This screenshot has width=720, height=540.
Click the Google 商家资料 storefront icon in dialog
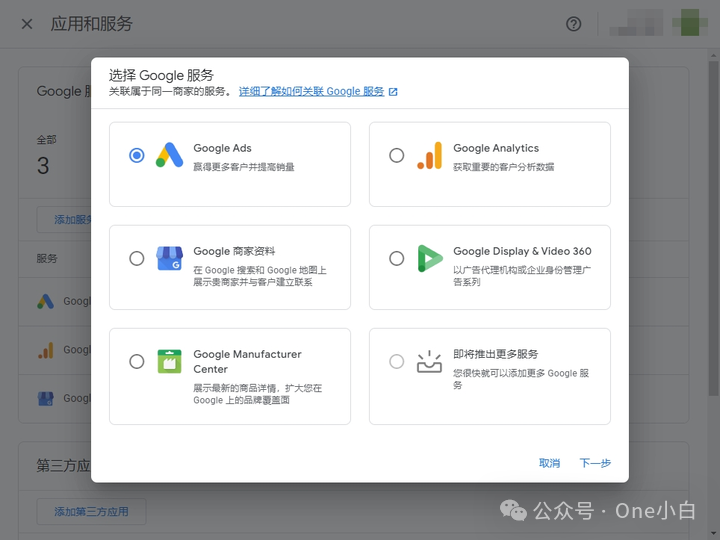[169, 259]
